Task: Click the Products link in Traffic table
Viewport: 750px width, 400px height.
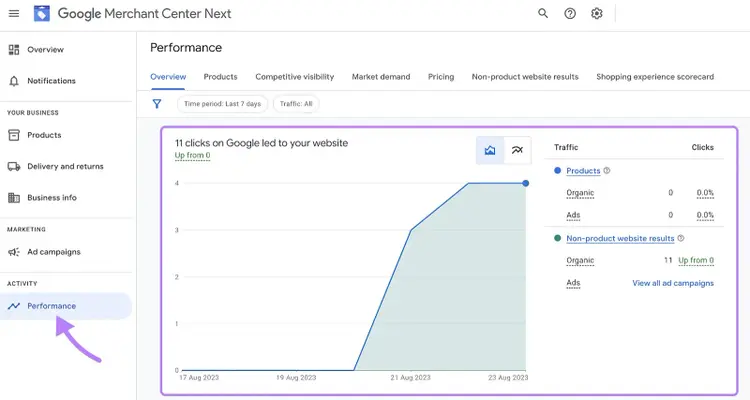Action: click(583, 171)
